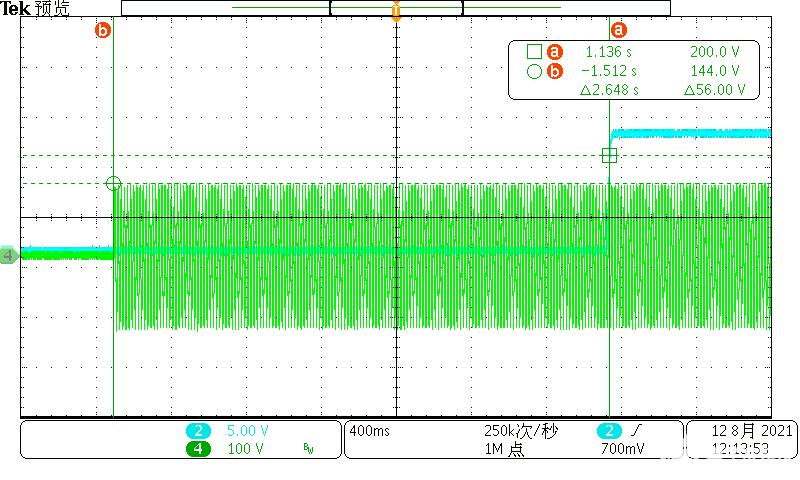Click the -1.512 s cursor b time
The width and height of the screenshot is (800, 480).
point(609,71)
